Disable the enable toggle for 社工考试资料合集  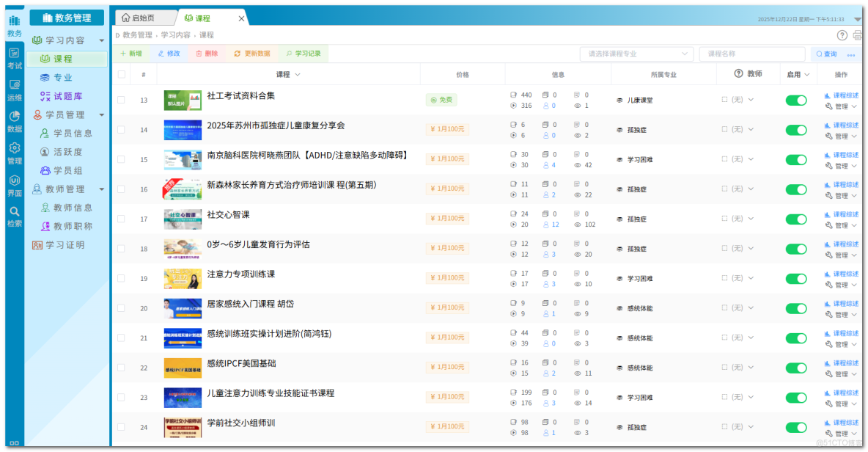(x=796, y=100)
